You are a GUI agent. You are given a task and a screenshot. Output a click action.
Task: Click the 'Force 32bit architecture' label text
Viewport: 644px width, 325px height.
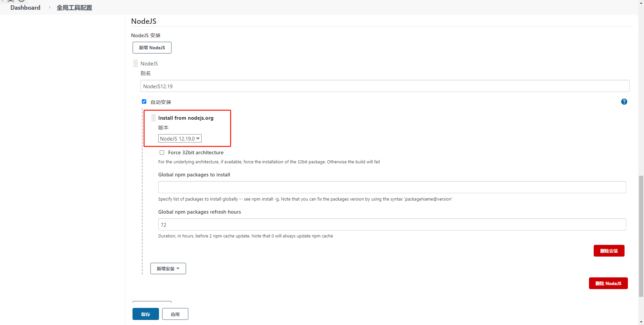(196, 153)
